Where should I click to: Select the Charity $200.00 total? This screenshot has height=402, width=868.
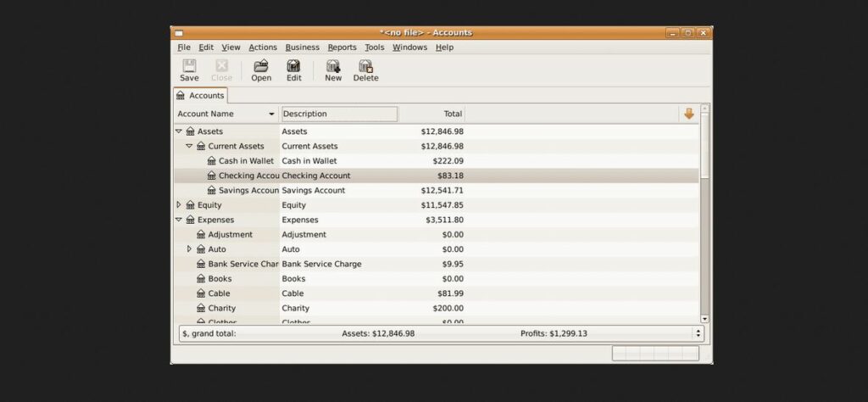coord(448,308)
